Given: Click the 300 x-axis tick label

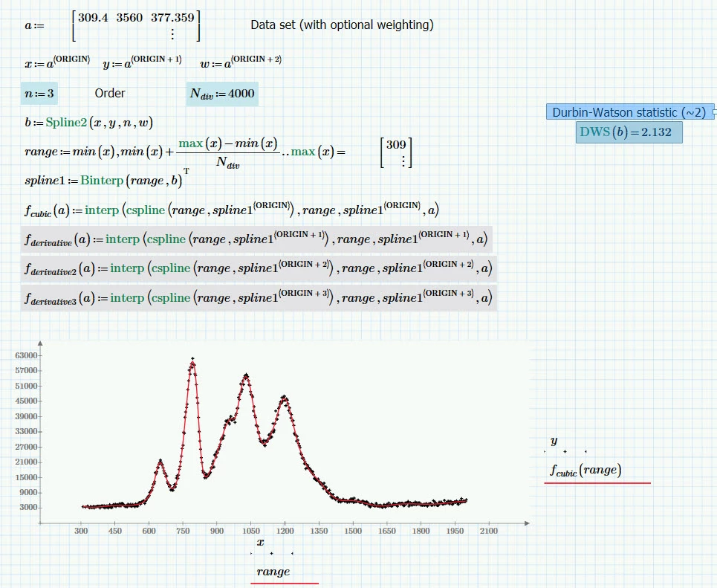Looking at the screenshot, I should (81, 531).
